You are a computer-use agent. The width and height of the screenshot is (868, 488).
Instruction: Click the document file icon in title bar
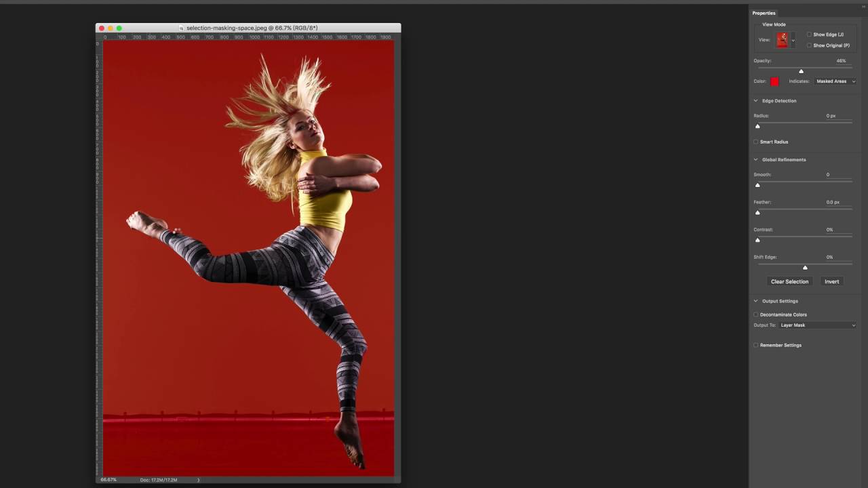point(181,28)
